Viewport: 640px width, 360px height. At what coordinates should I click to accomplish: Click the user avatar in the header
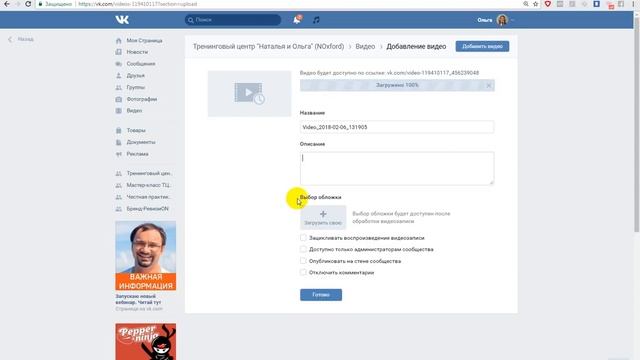502,20
